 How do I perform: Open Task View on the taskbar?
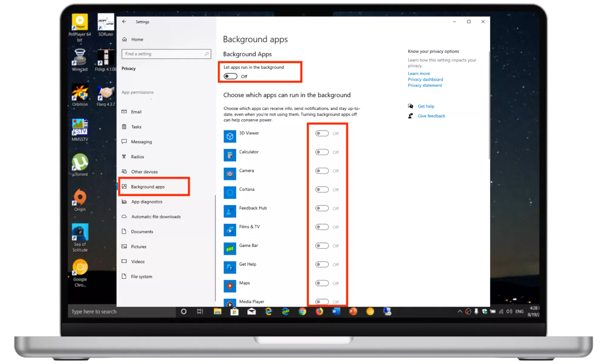[200, 312]
